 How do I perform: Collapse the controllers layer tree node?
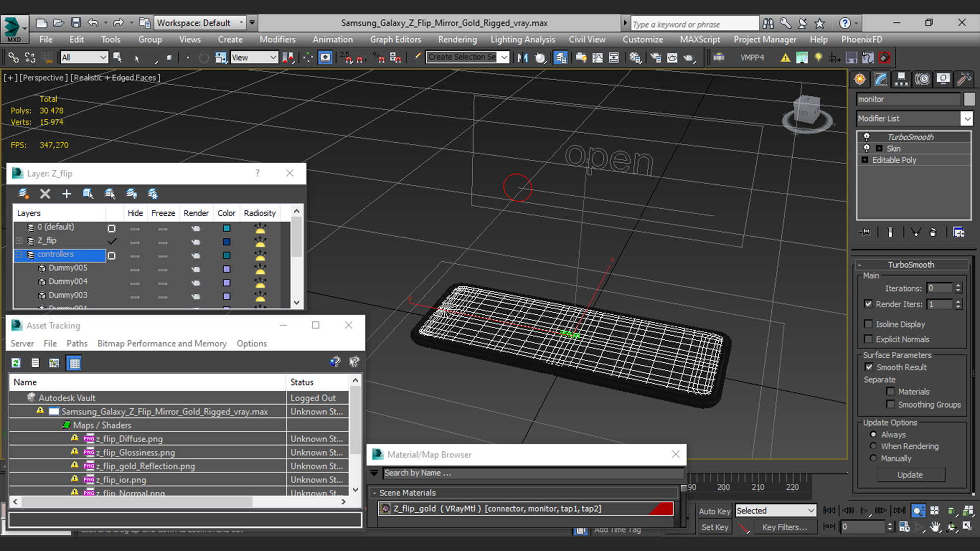click(x=19, y=254)
